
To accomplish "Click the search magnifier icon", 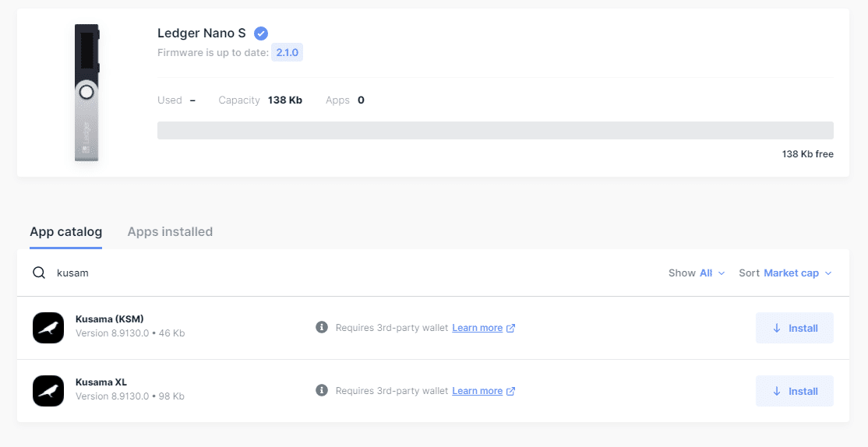I will pos(39,273).
